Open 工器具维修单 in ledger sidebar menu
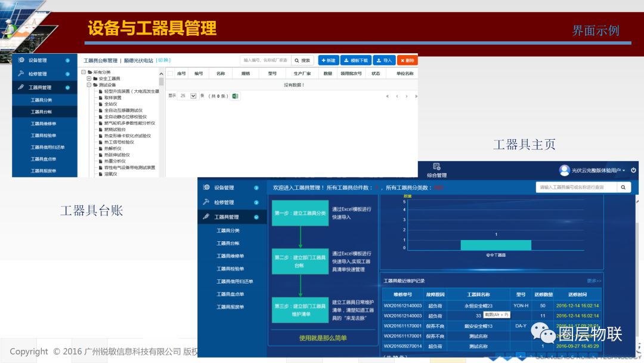This screenshot has width=644, height=363. click(x=44, y=124)
